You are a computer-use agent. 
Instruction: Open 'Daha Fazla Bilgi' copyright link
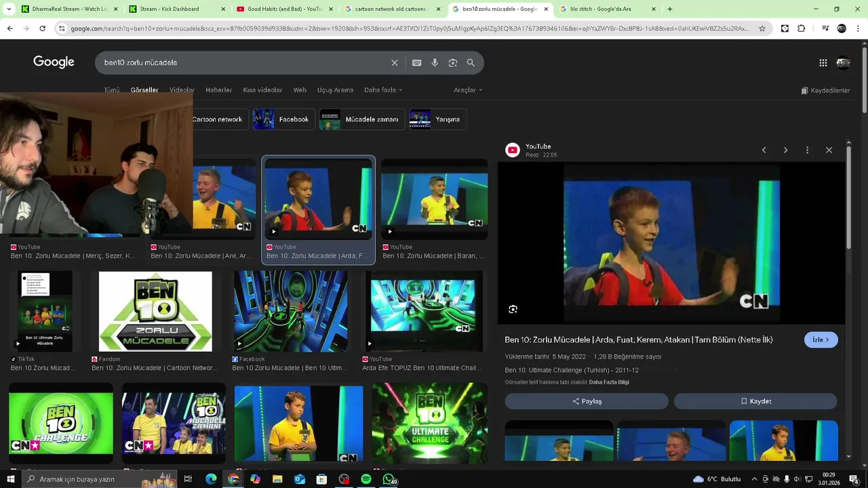(x=609, y=382)
